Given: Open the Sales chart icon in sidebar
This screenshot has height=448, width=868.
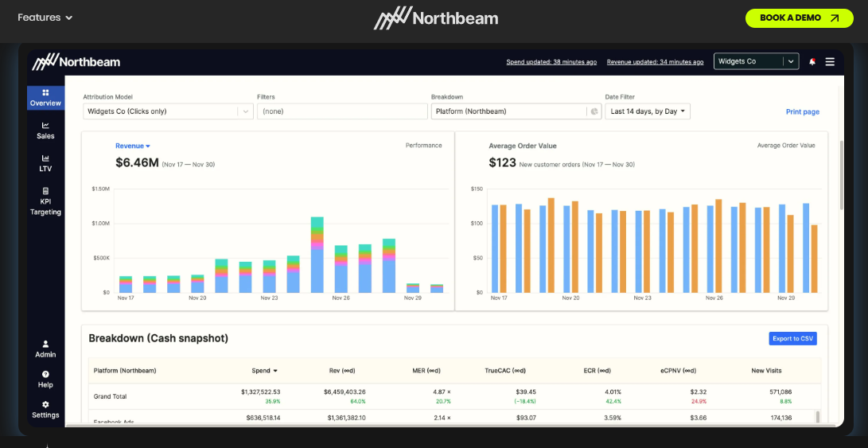Looking at the screenshot, I should pos(45,126).
